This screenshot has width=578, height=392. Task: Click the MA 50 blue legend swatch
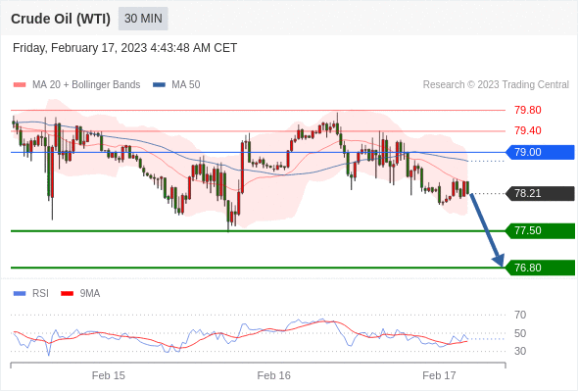tap(159, 85)
